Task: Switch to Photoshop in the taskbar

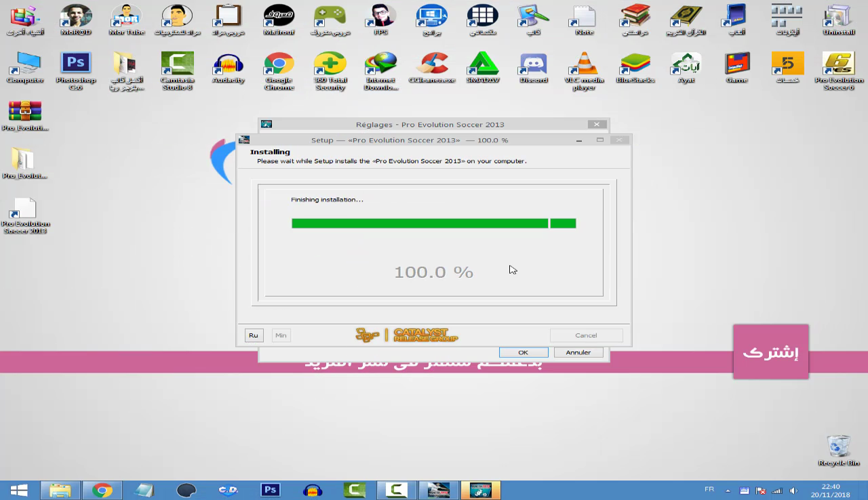Action: [x=271, y=490]
